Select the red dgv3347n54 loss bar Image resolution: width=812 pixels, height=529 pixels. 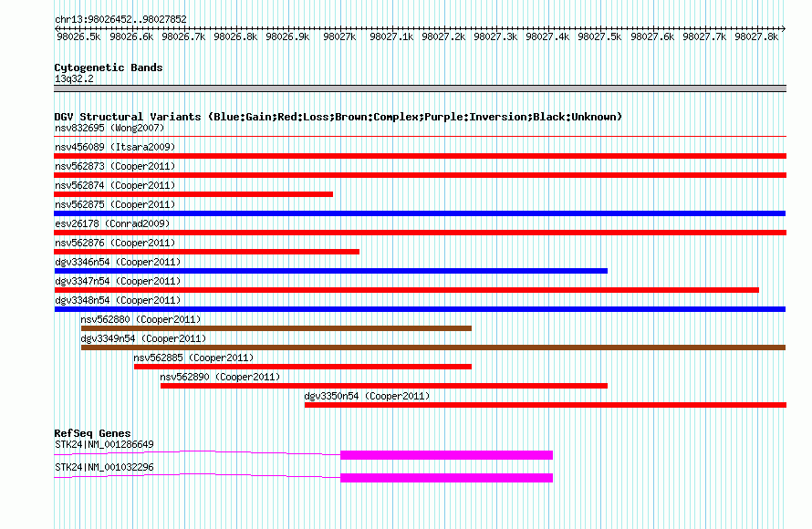(407, 290)
